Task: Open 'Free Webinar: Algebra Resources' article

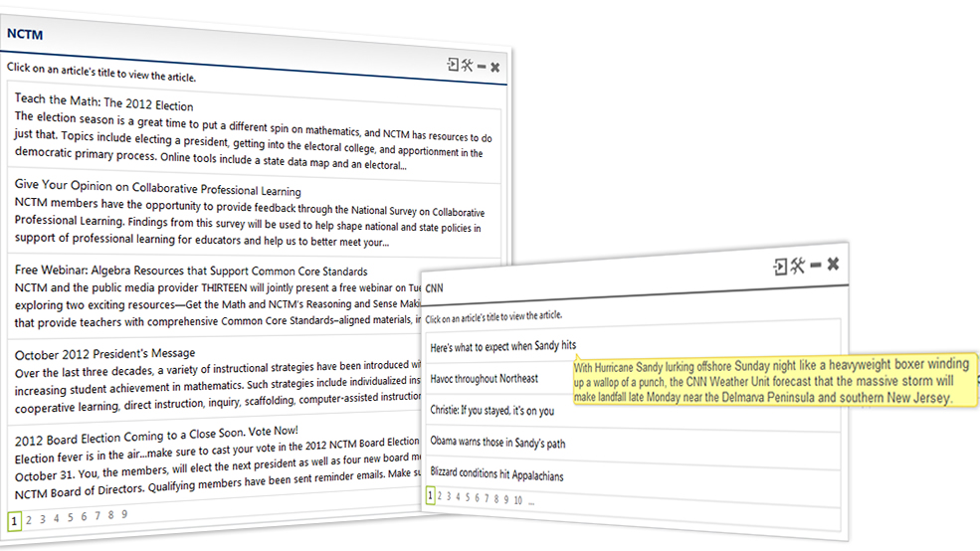Action: tap(190, 271)
